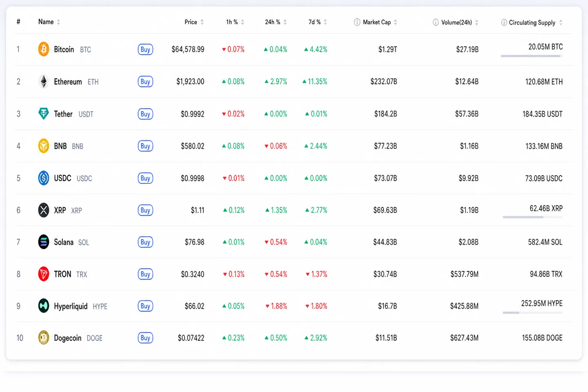This screenshot has height=392, width=588.
Task: Click the Buy button for Solana
Action: tap(145, 242)
